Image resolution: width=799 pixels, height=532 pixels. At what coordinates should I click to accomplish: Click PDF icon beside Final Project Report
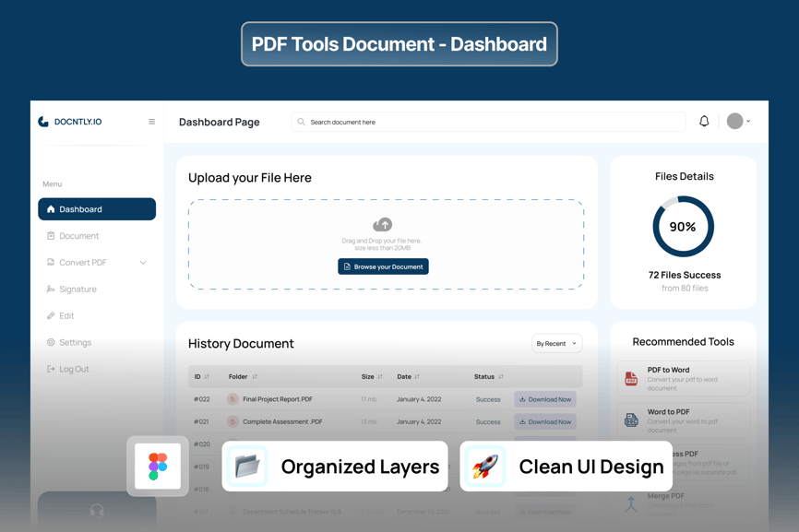tap(233, 399)
